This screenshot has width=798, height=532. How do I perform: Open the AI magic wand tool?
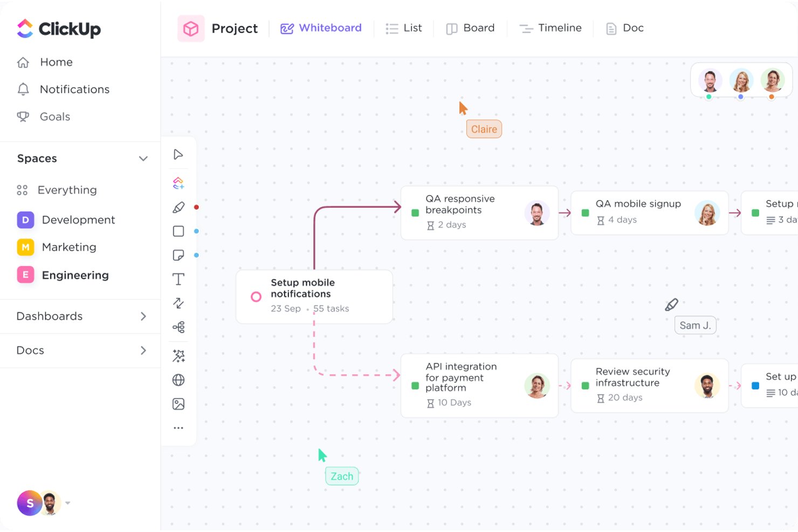178,356
